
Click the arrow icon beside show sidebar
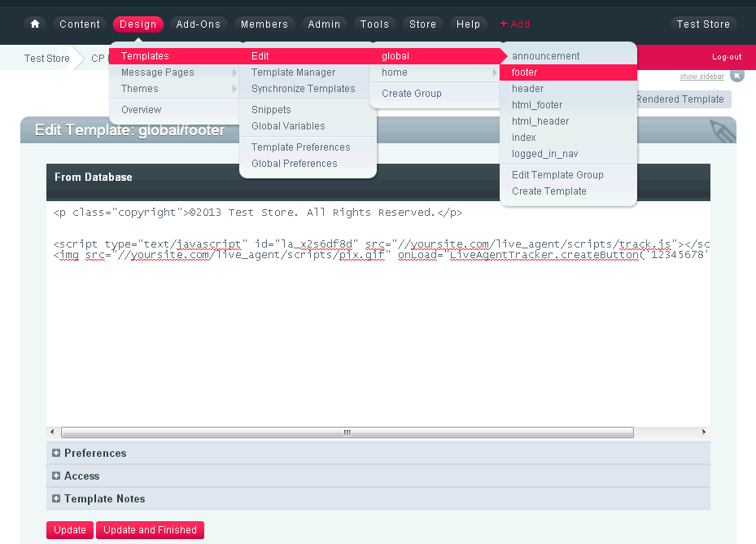[736, 76]
